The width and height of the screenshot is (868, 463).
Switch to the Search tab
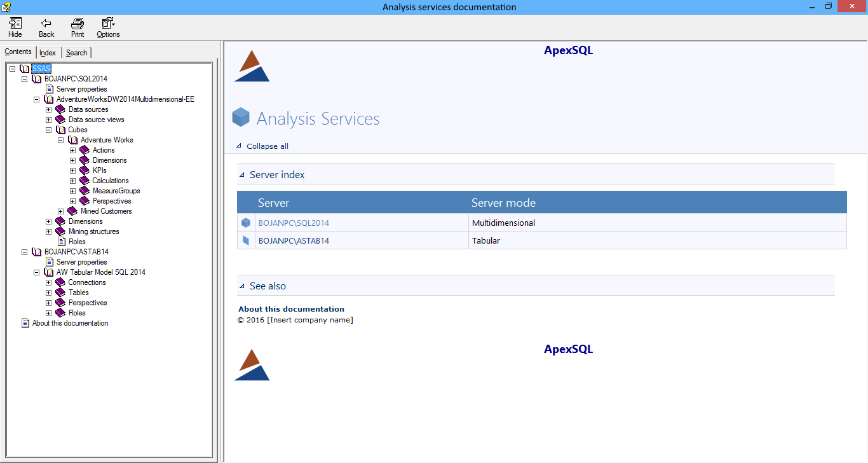76,53
